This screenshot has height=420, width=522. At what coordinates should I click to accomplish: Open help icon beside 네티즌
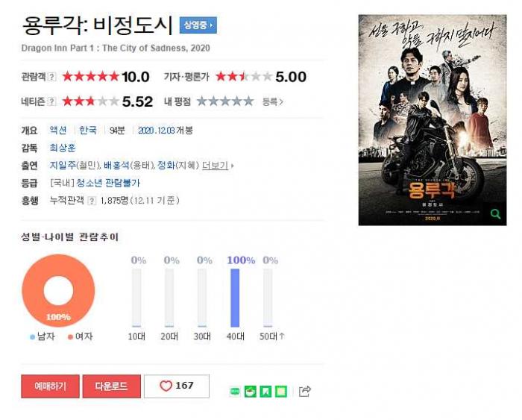pyautogui.click(x=51, y=101)
